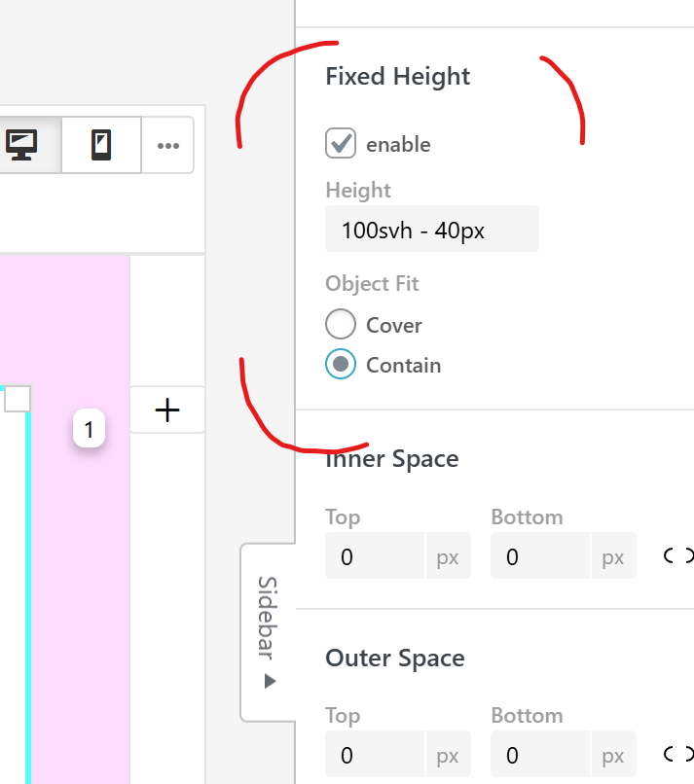Click the plus icon to add element

[167, 410]
